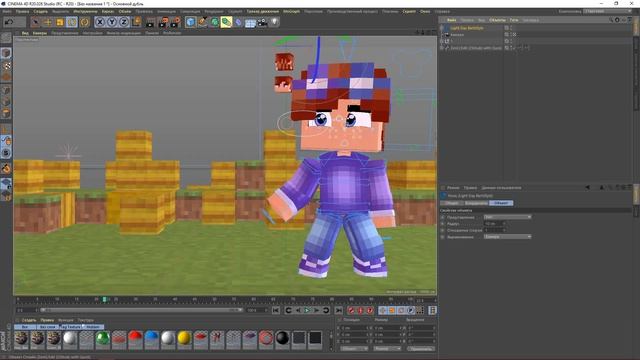Switch to the Объект tab in attributes
Viewport: 640px width, 360px height.
(x=501, y=203)
